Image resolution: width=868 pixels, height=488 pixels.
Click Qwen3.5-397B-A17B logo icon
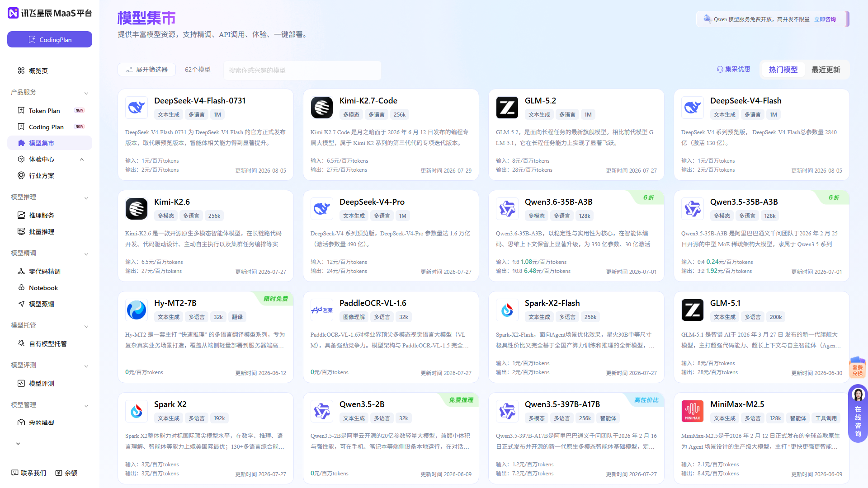[x=507, y=411]
